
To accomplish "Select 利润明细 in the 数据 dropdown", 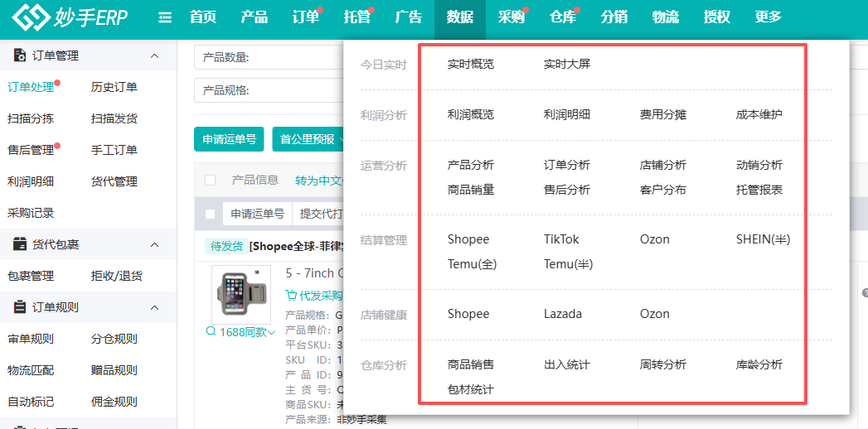I will (x=567, y=115).
